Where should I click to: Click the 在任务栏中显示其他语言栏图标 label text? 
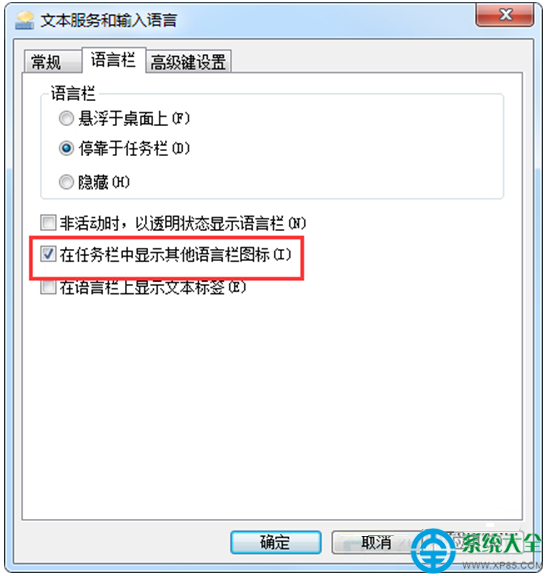[165, 254]
